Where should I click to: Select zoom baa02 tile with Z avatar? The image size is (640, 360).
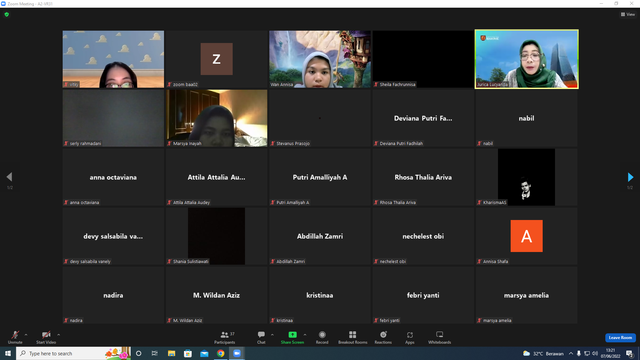pyautogui.click(x=216, y=59)
